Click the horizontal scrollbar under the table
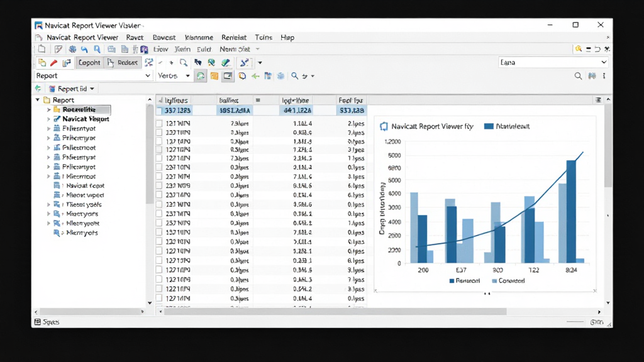Viewport: 644px width, 362px height. tap(336, 312)
